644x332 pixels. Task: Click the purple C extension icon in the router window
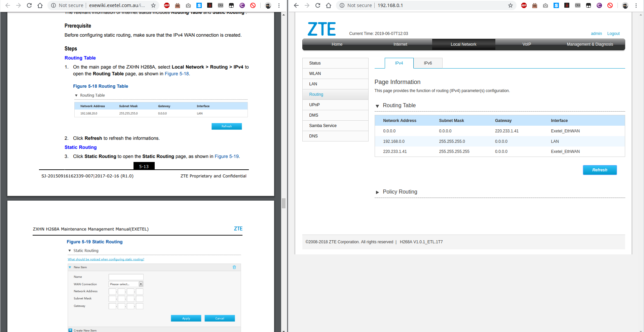tap(599, 5)
